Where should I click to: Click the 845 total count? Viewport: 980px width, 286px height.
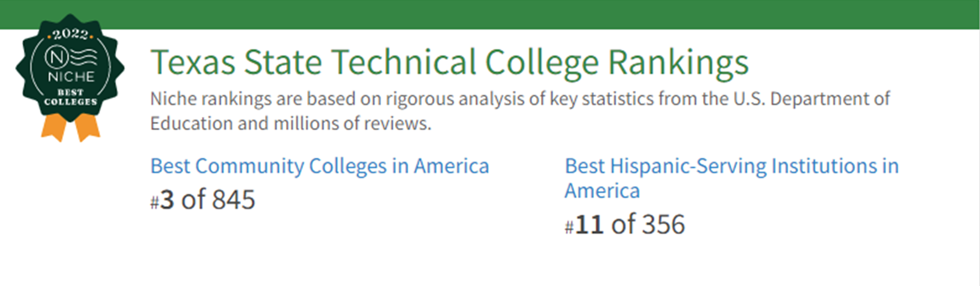coord(233,199)
